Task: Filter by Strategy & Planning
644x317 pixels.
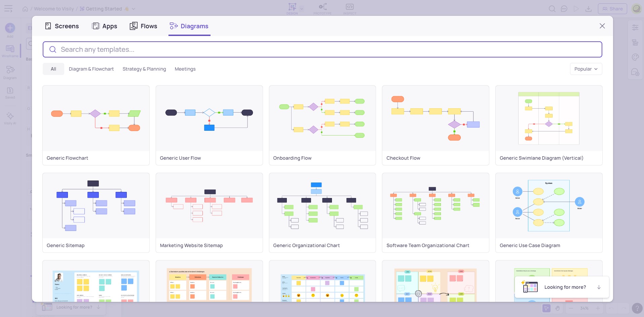Action: [x=144, y=69]
